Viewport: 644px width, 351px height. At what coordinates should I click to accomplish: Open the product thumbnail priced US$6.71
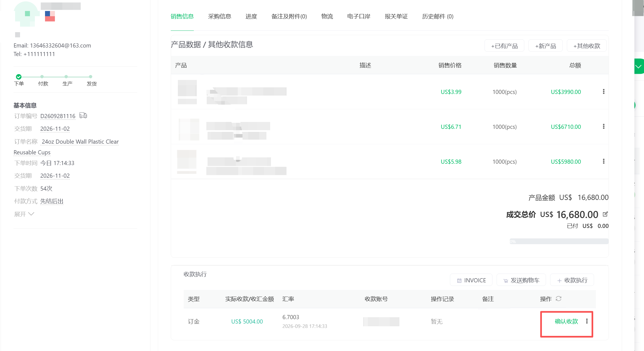pos(189,129)
